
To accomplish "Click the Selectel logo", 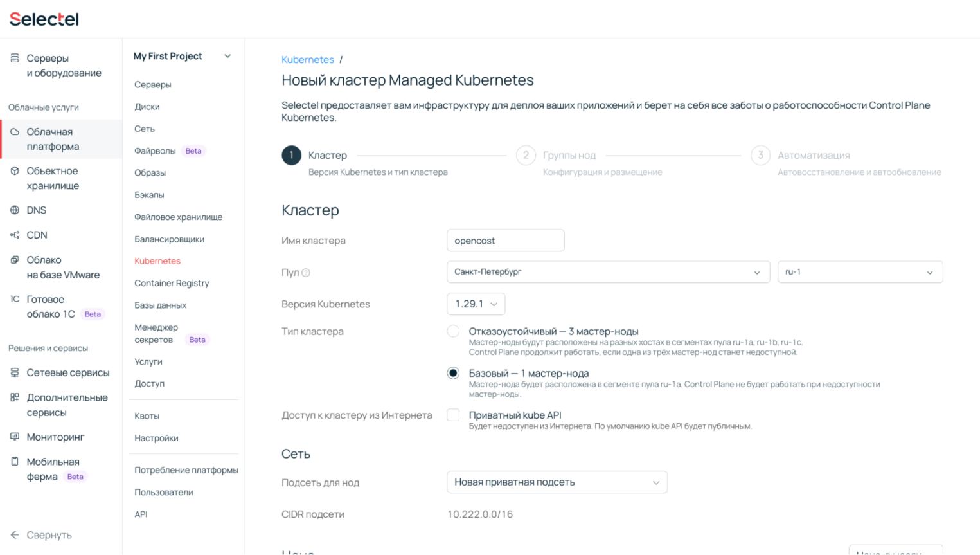I will click(44, 19).
